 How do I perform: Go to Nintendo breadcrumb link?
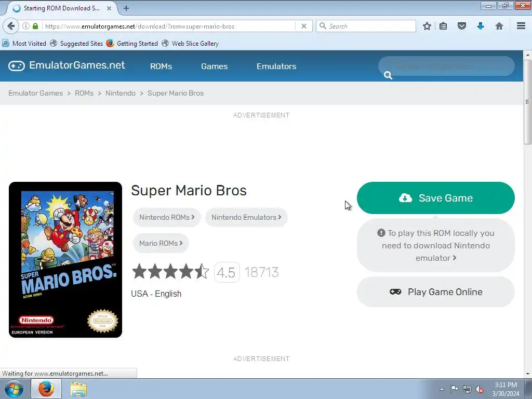[121, 93]
